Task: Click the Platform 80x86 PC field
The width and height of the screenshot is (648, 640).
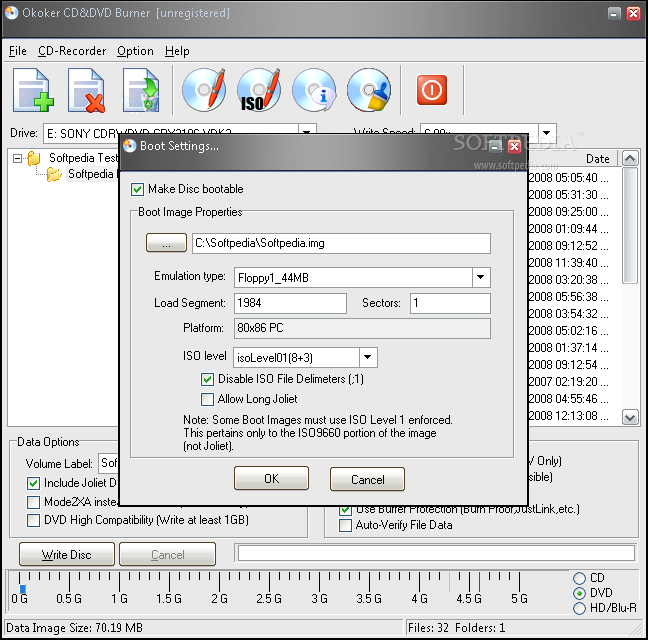Action: [x=362, y=328]
